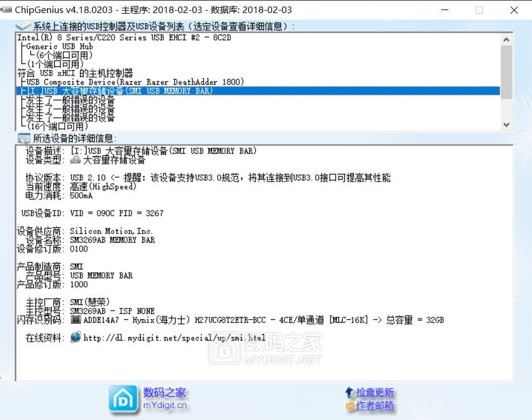The height and width of the screenshot is (420, 532).
Task: Click the magnifier icon beside 所选设备的详细信息
Action: click(24, 138)
